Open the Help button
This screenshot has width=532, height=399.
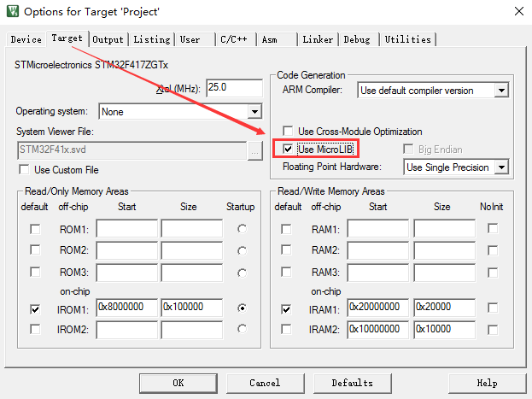(488, 384)
